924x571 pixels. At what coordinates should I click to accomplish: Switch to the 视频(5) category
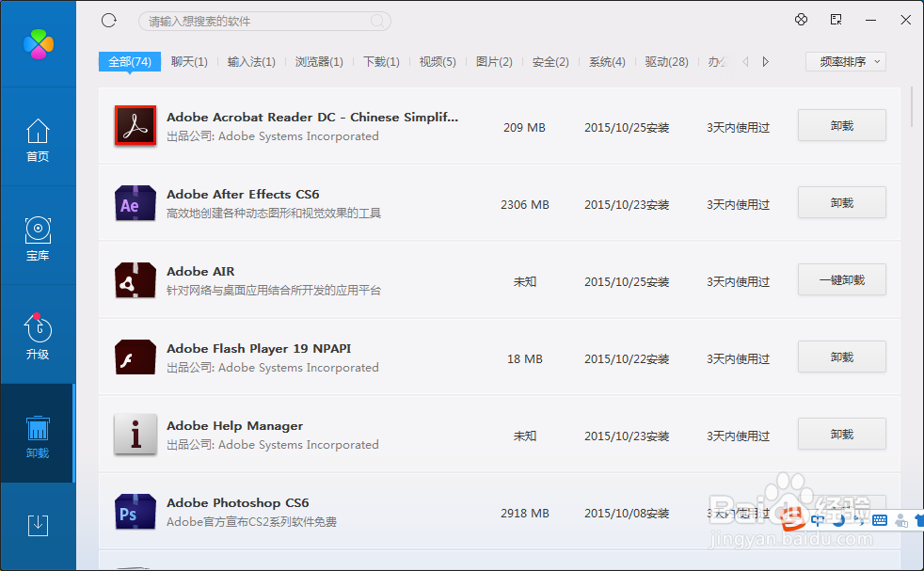click(438, 62)
